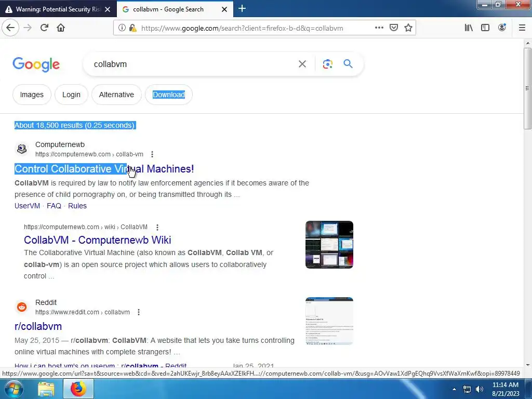Open the Windows Start menu

[x=13, y=389]
